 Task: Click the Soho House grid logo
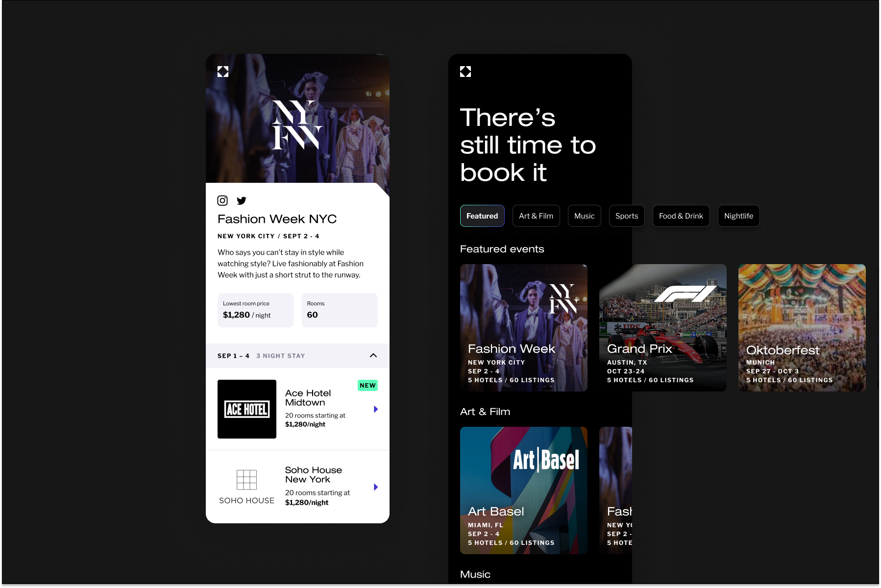click(246, 479)
